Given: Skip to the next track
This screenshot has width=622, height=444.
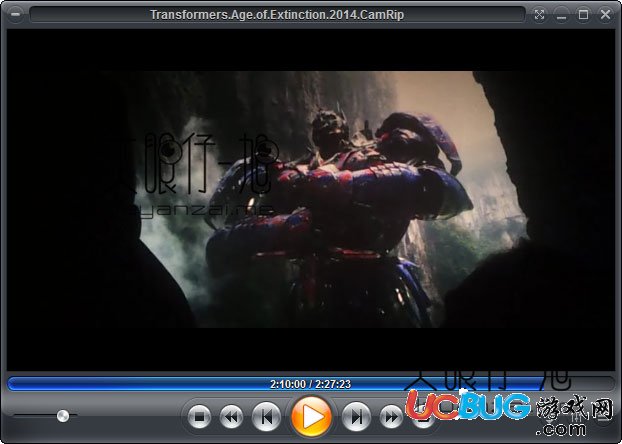Looking at the screenshot, I should pyautogui.click(x=356, y=417).
